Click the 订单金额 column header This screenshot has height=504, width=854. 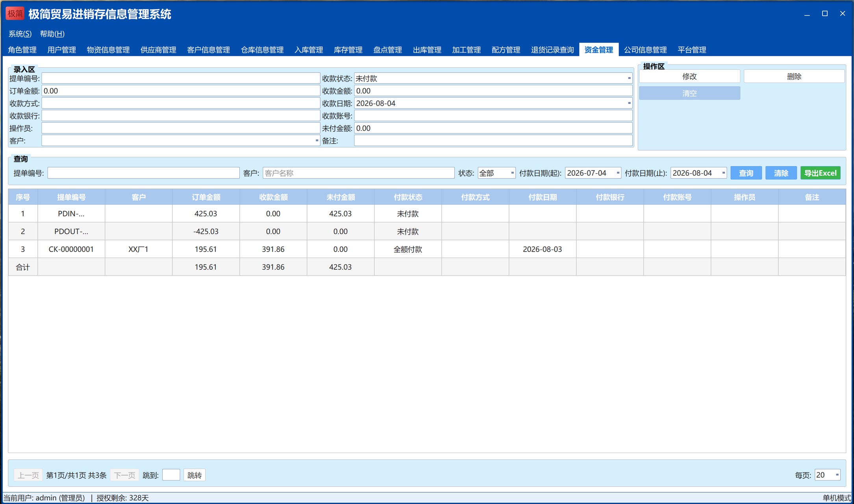coord(206,197)
